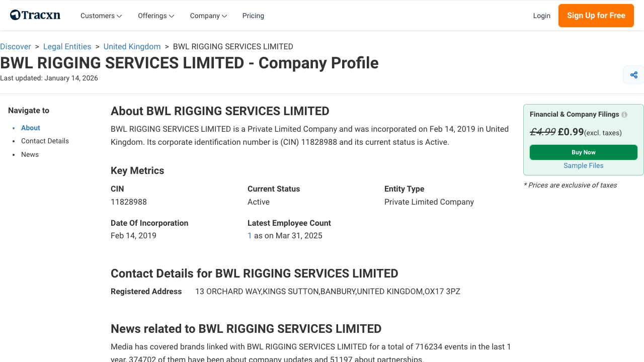Expand the Offerings navigation dropdown
644x362 pixels.
(155, 16)
